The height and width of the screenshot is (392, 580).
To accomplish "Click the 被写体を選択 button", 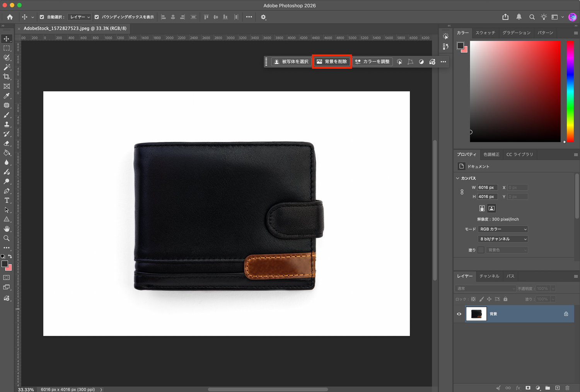I will point(291,61).
